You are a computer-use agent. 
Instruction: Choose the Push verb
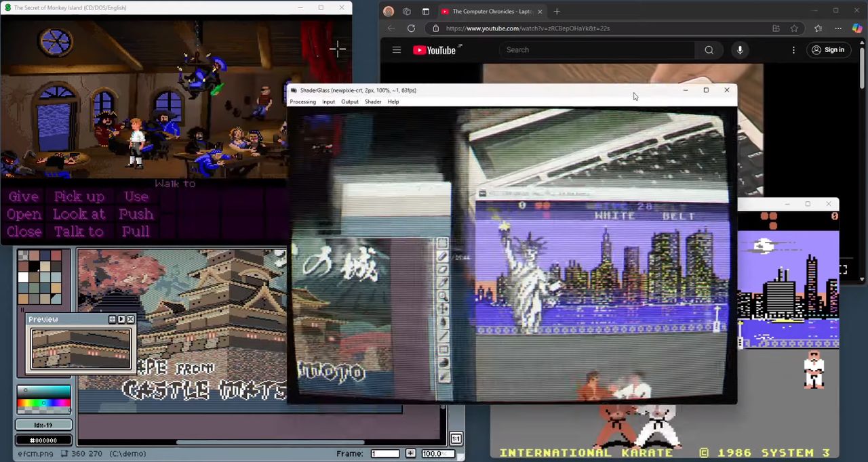pyautogui.click(x=136, y=214)
